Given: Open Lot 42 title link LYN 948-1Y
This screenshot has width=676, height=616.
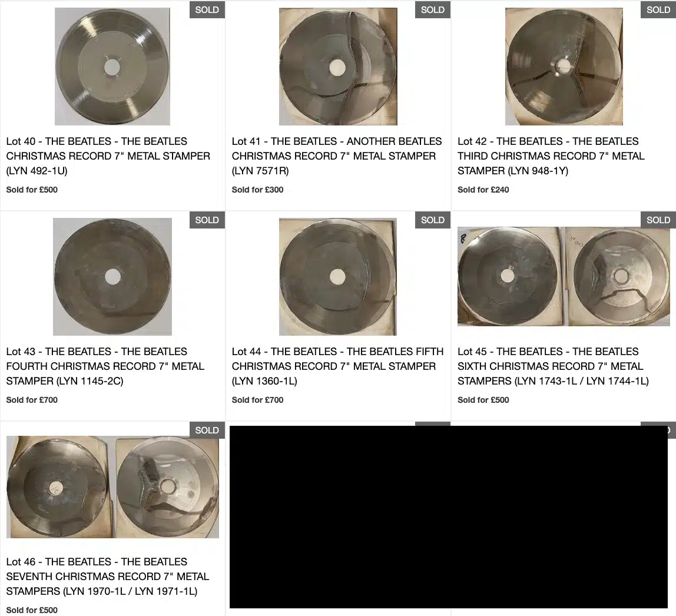Looking at the screenshot, I should 551,156.
